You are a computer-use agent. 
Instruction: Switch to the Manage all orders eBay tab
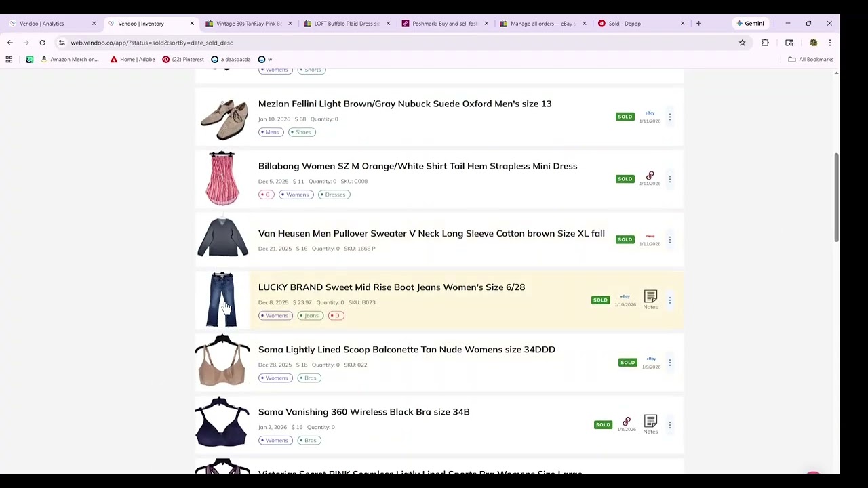[542, 24]
